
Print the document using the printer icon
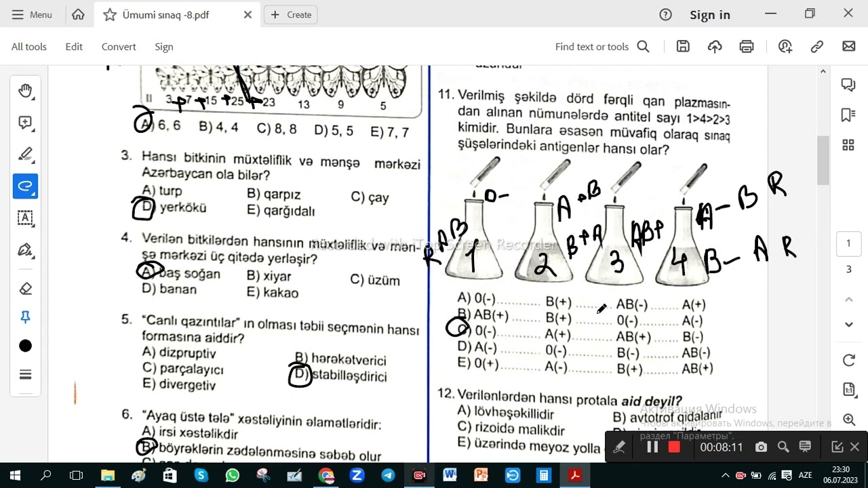tap(747, 46)
